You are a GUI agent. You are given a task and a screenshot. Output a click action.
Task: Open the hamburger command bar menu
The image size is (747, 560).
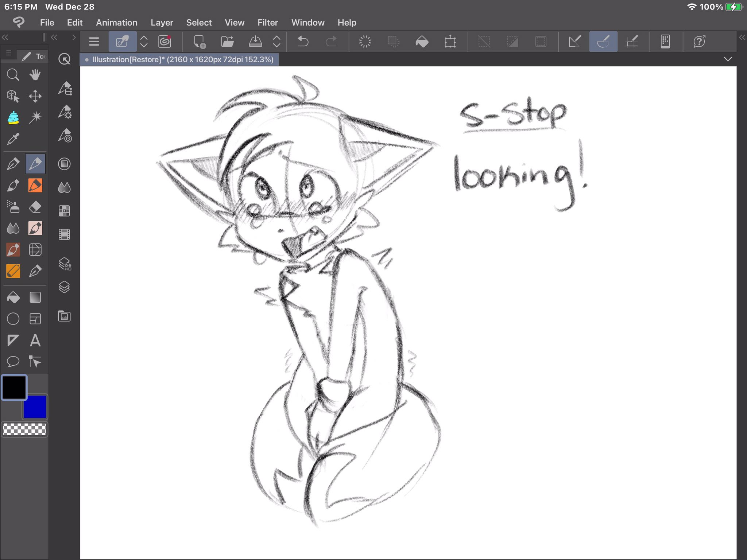tap(94, 42)
